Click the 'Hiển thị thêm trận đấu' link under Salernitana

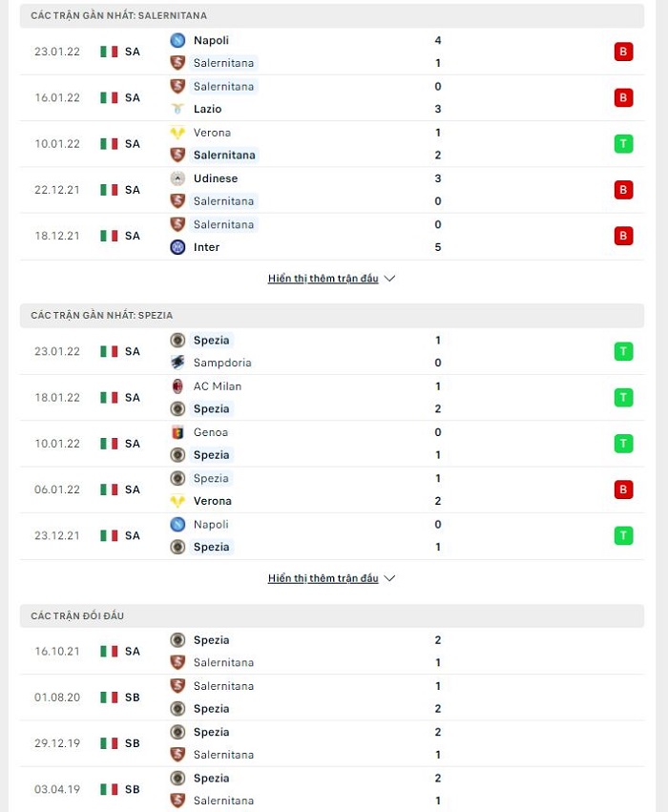(324, 278)
